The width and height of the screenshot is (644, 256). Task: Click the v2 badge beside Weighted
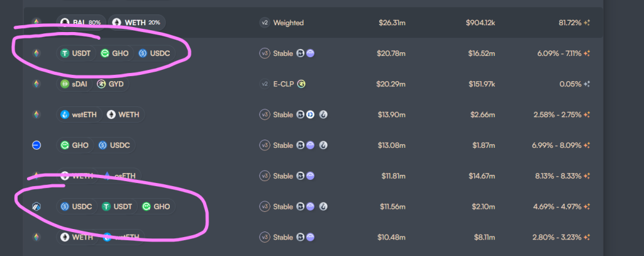pos(264,23)
